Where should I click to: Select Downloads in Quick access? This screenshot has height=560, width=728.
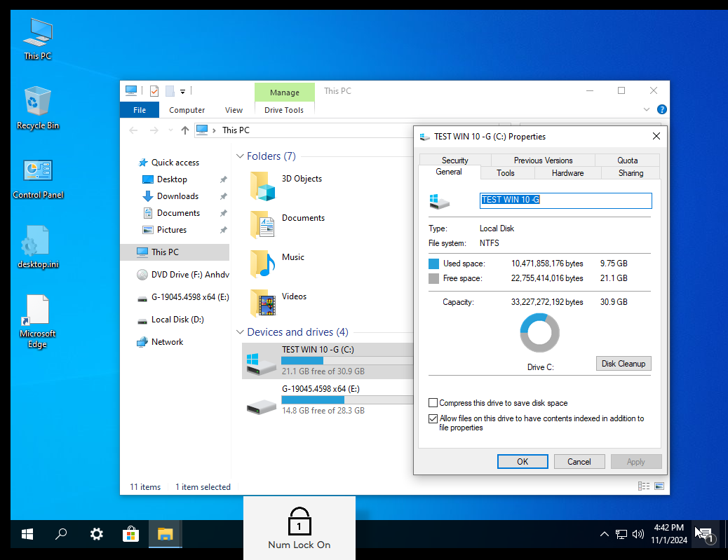177,196
